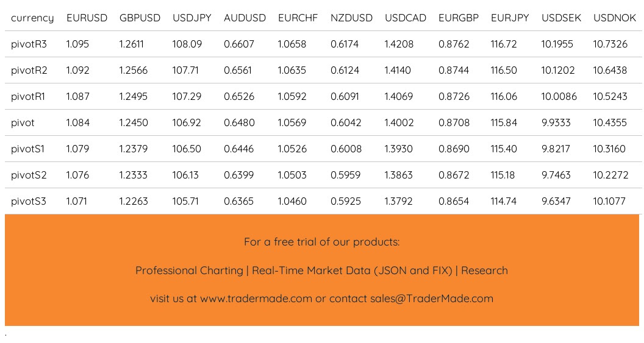Select the 0.6124 NZDUSD pivotR2 value
Viewport: 644px width, 343px height.
point(345,70)
